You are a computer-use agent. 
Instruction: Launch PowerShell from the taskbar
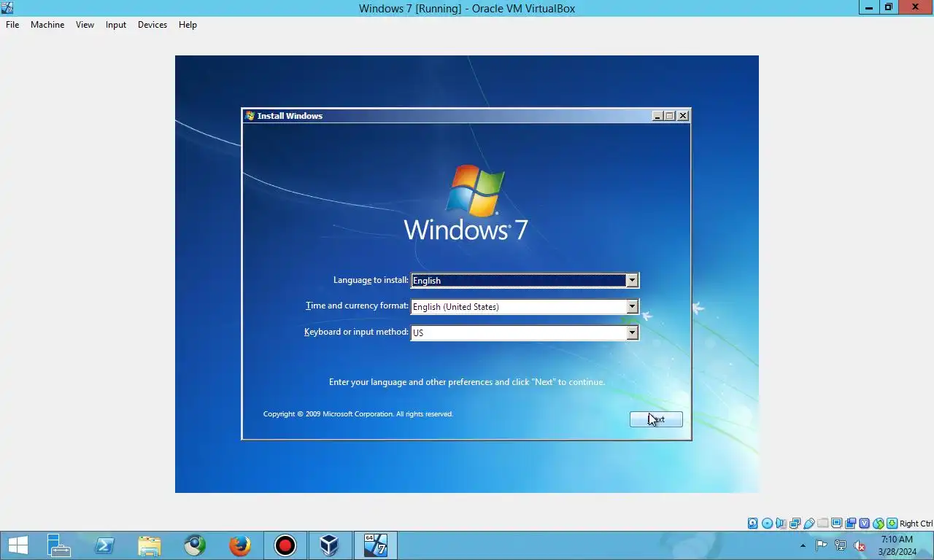tap(104, 545)
